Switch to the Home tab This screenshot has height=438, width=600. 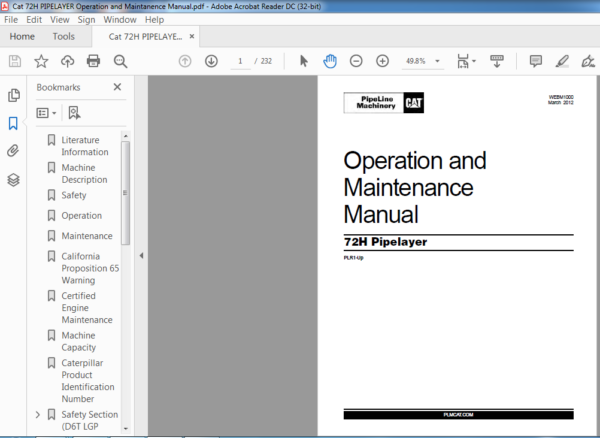click(22, 36)
